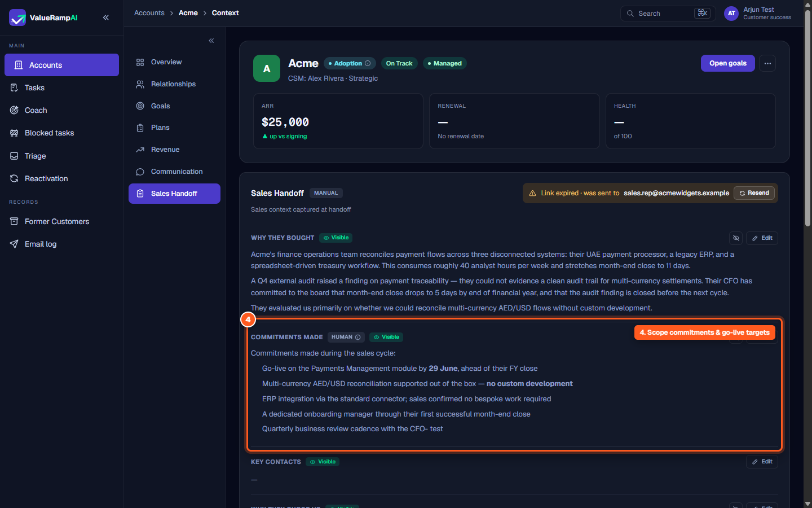Toggle Visible badge for Why They Bought
The height and width of the screenshot is (508, 812).
click(336, 238)
